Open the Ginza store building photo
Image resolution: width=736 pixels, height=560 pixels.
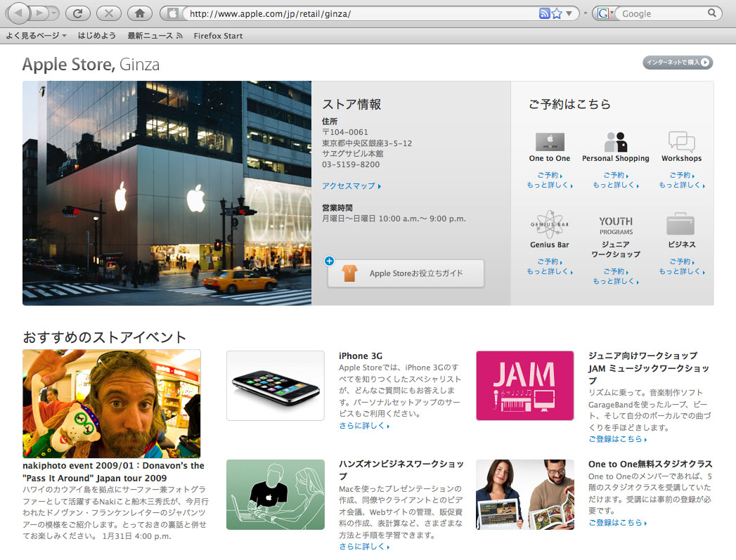click(x=167, y=193)
